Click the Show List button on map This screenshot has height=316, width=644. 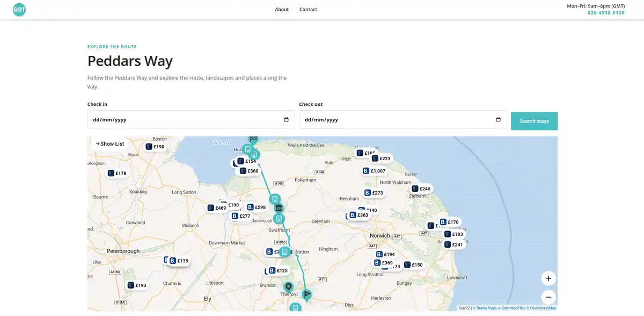tap(110, 144)
